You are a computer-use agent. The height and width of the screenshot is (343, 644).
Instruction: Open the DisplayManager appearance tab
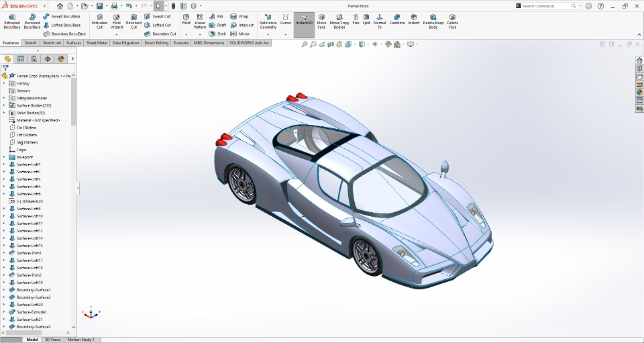point(60,59)
